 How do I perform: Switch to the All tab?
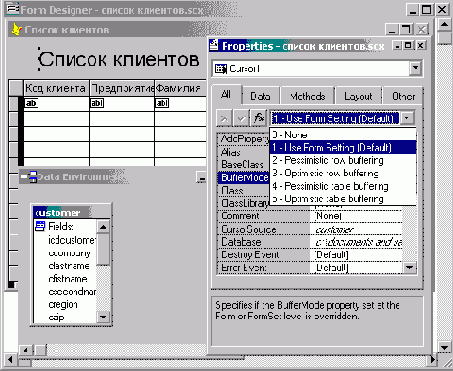pos(226,95)
